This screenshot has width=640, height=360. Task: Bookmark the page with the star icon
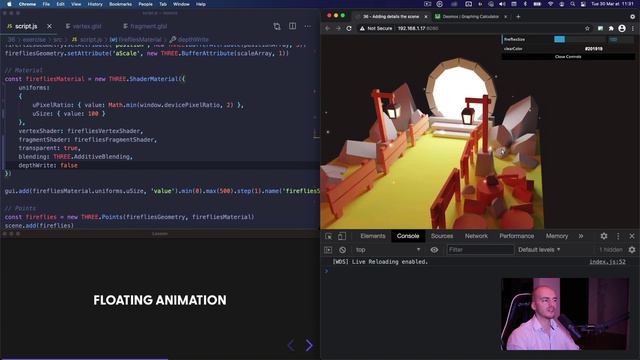point(587,28)
